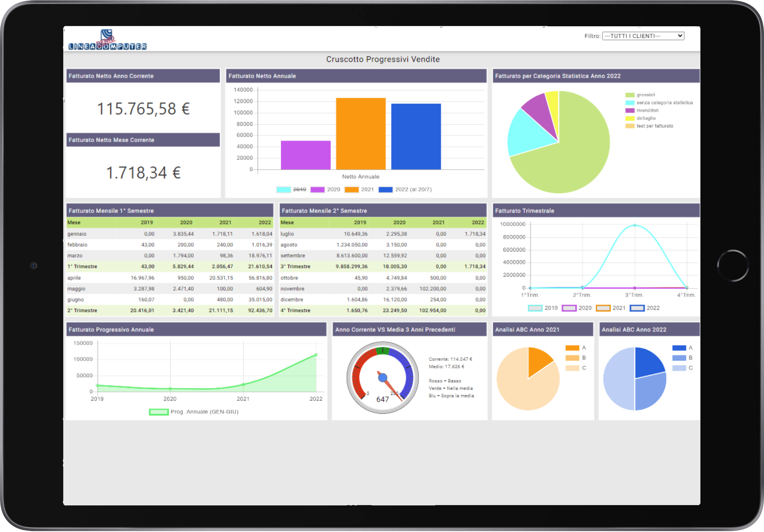Click the Analisi ABC Anno 2022 header
This screenshot has height=532, width=764.
pos(649,330)
